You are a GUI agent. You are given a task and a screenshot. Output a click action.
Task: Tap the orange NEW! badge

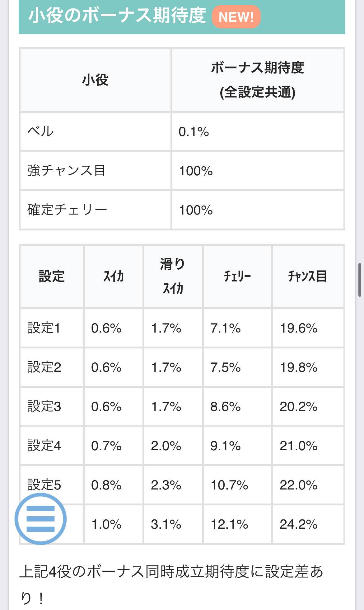[x=236, y=17]
